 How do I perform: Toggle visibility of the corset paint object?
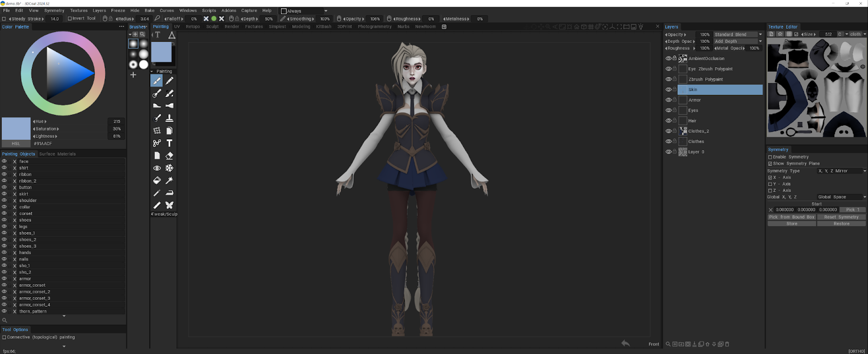(x=4, y=214)
